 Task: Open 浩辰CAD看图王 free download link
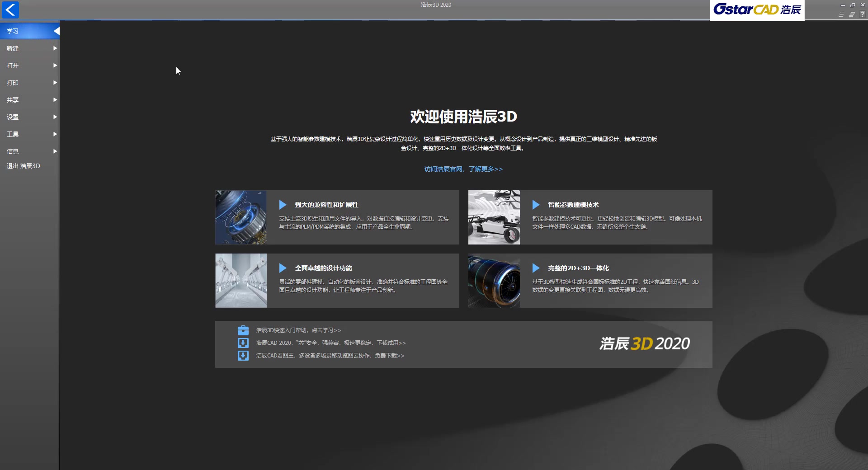330,356
